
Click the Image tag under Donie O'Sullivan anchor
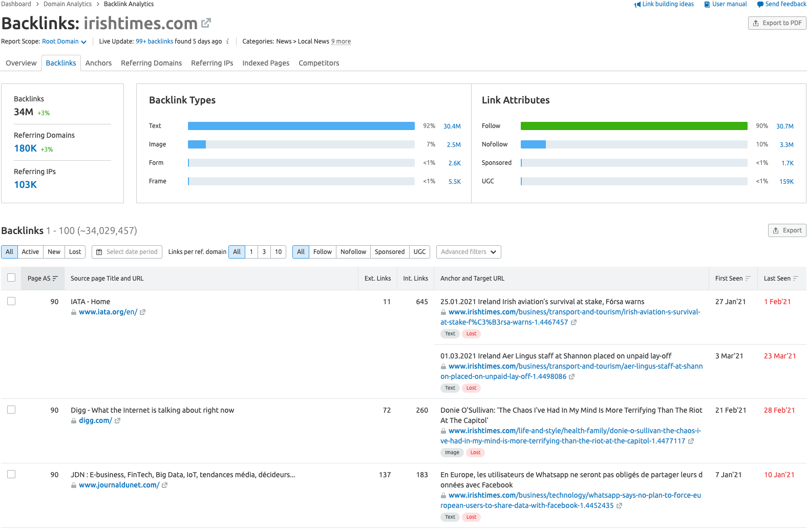pyautogui.click(x=452, y=453)
